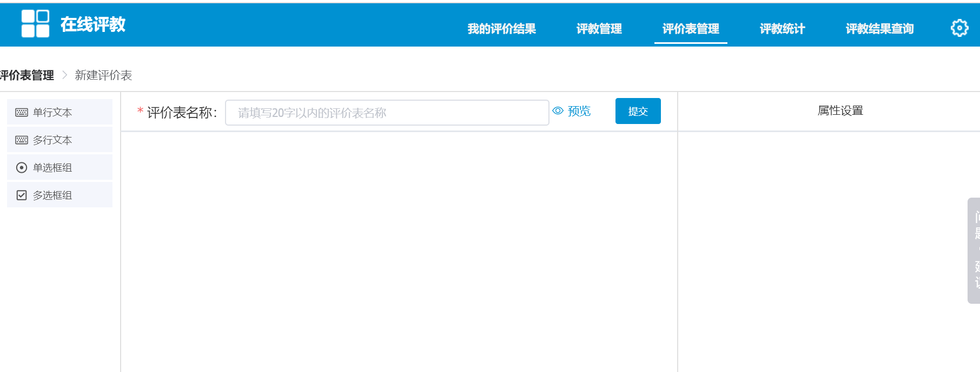Click the 预览 link
980x372 pixels.
click(579, 111)
